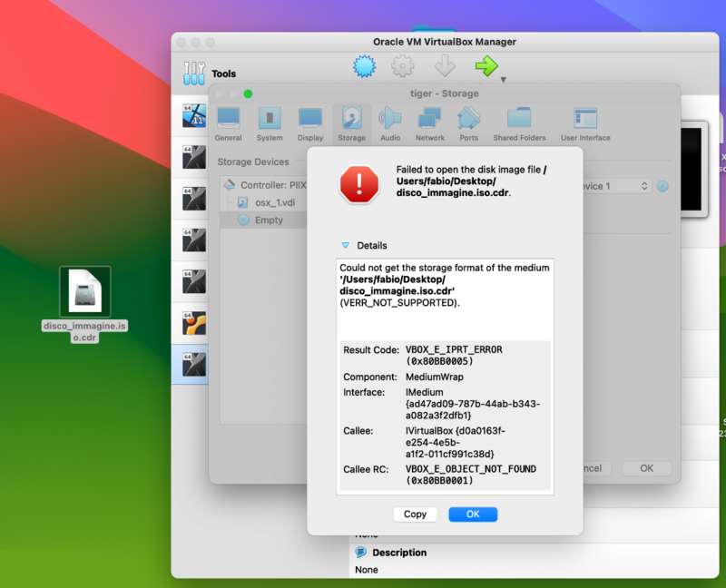Switch to the System settings tab
The width and height of the screenshot is (726, 588).
click(x=270, y=124)
